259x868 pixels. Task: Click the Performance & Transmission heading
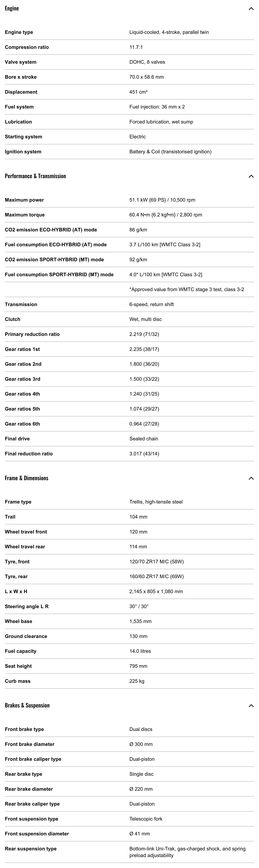pos(35,176)
